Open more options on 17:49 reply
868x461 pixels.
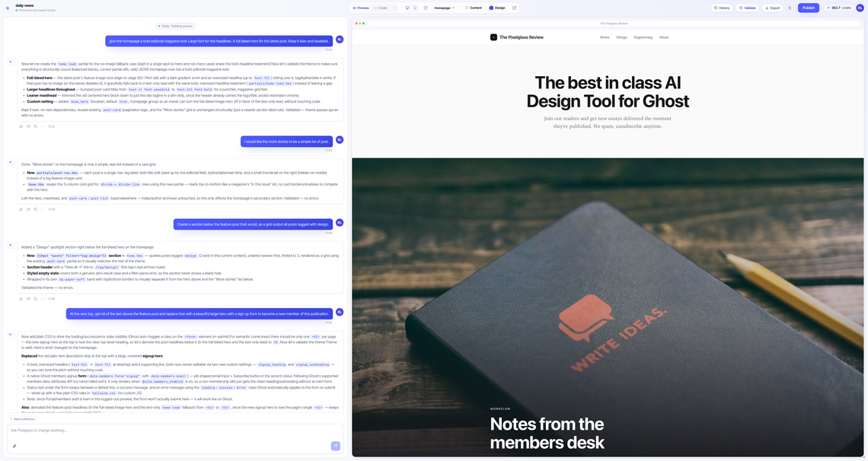tap(43, 299)
